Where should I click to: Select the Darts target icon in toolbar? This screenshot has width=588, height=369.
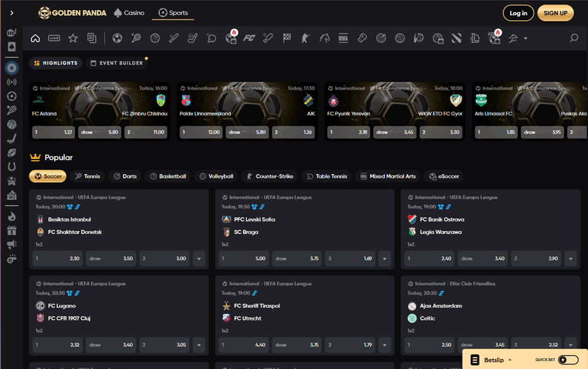click(381, 38)
